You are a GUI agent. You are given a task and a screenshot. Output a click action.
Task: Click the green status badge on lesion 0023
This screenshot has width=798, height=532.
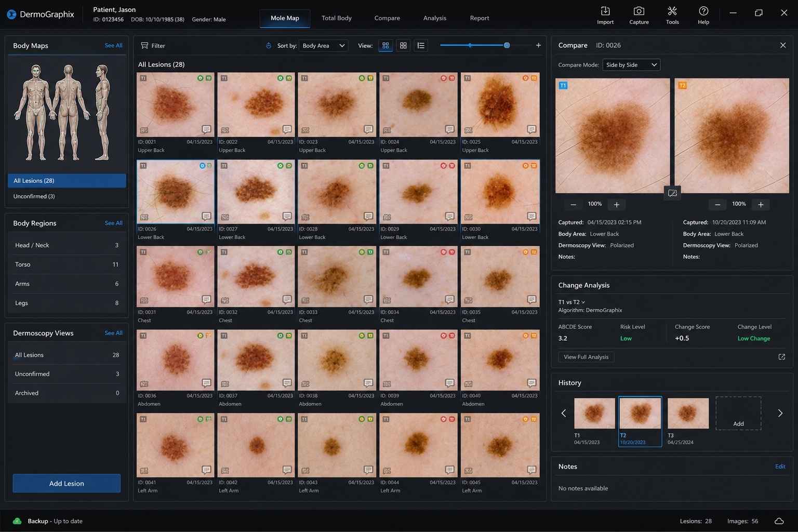coord(362,78)
